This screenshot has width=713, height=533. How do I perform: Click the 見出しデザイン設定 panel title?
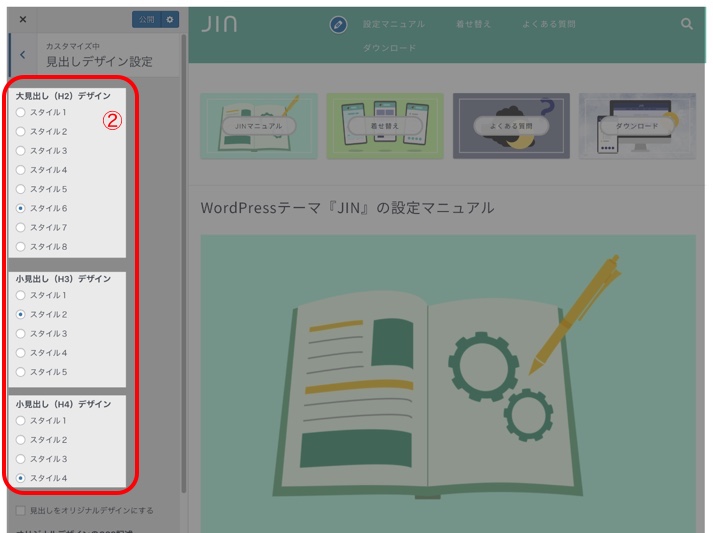pyautogui.click(x=100, y=61)
